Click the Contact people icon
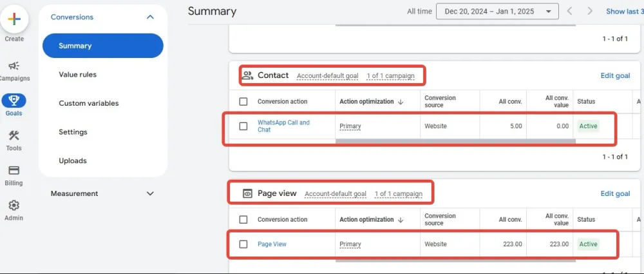Viewport: 644px width, 274px height. 247,75
